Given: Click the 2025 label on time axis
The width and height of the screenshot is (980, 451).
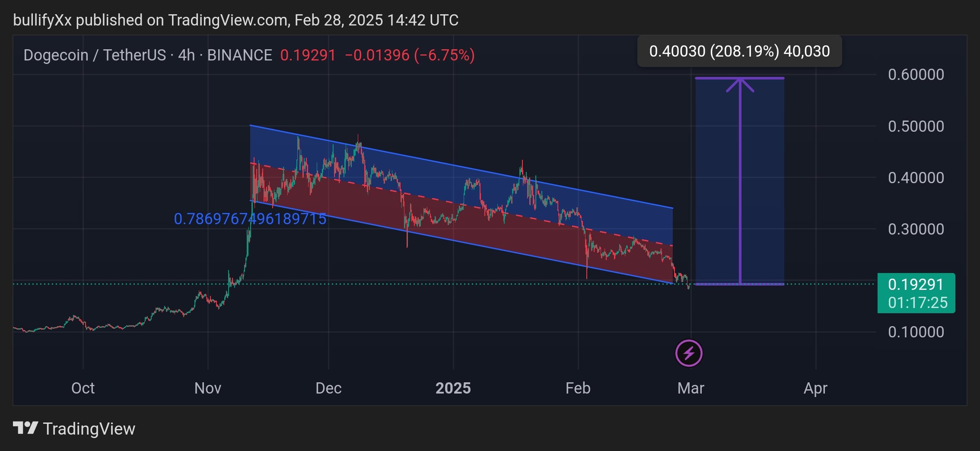Looking at the screenshot, I should click(x=453, y=388).
